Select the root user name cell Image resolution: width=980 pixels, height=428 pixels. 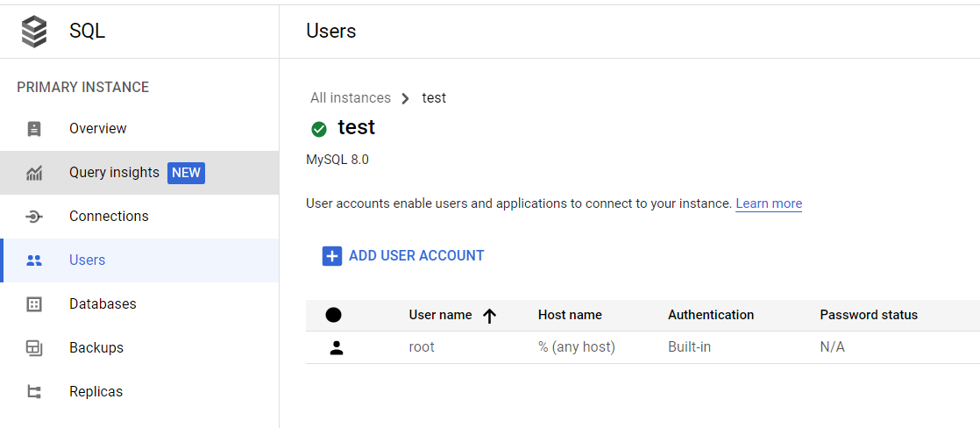(422, 347)
